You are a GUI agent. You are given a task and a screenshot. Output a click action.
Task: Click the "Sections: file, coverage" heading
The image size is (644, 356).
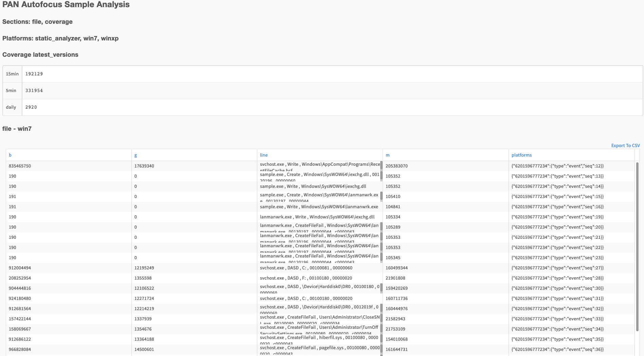pyautogui.click(x=37, y=22)
